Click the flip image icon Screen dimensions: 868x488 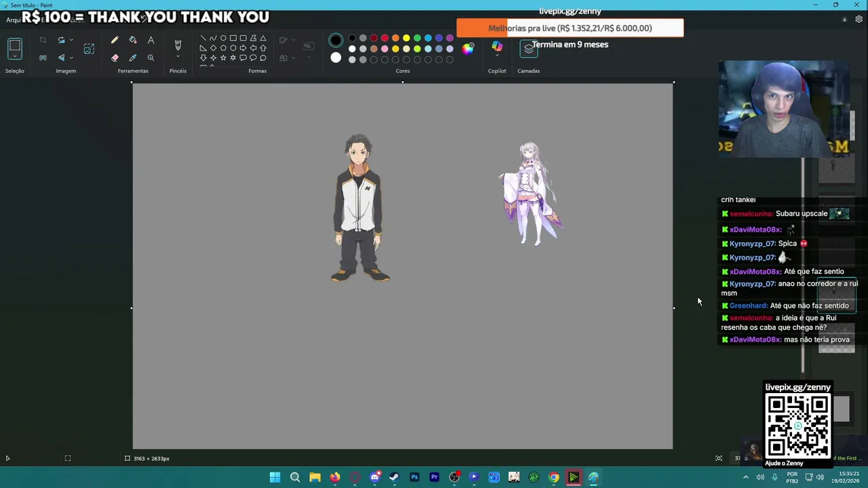tap(61, 58)
